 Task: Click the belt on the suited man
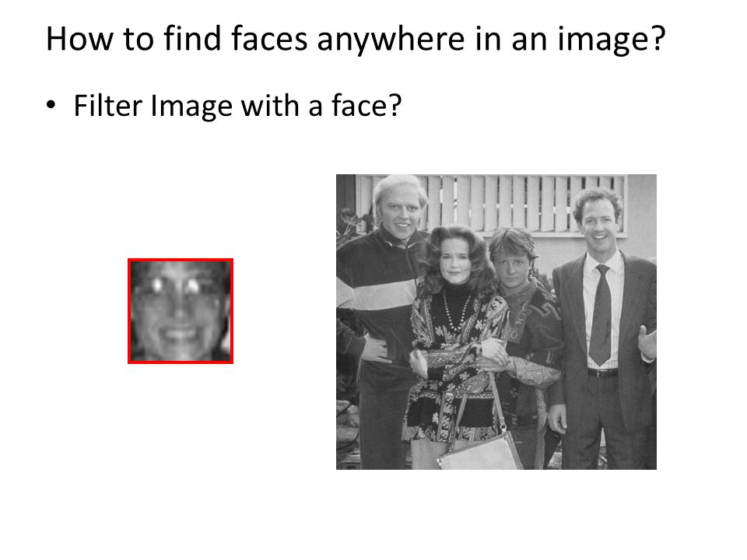click(602, 373)
